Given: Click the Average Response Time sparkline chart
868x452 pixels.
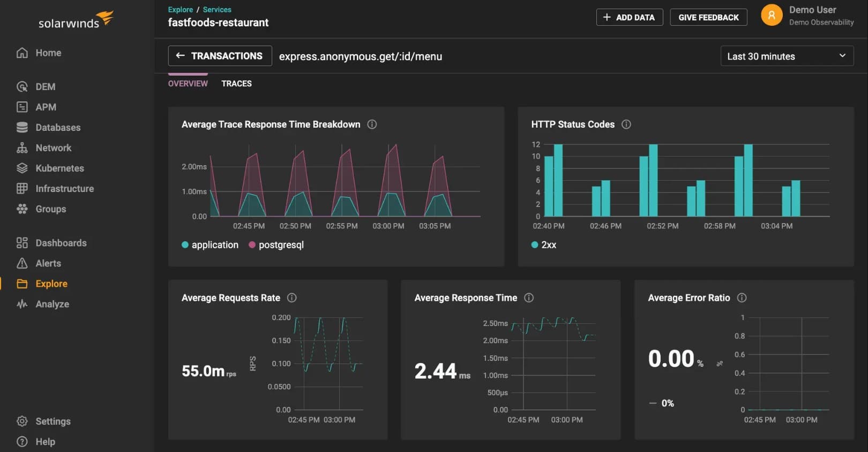Looking at the screenshot, I should [553, 364].
